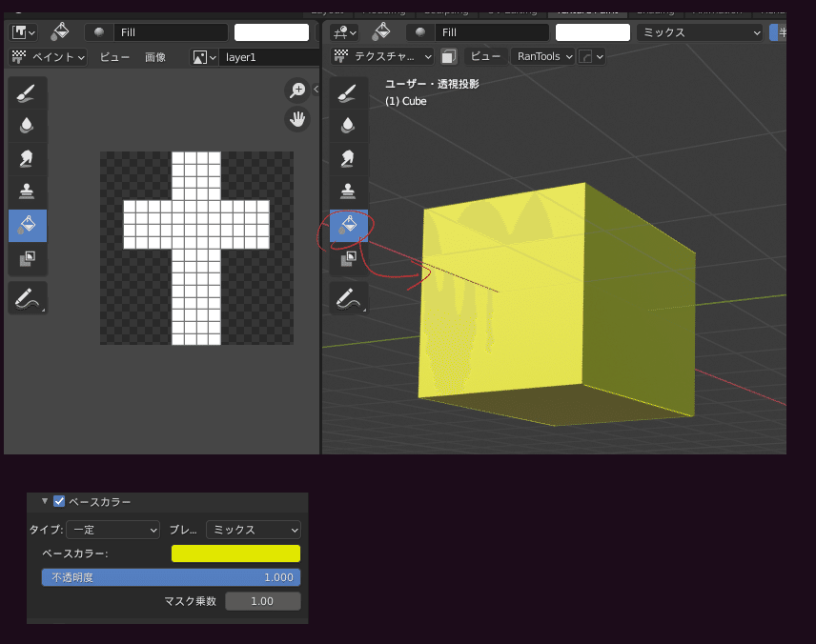Click the fill bucket header icon in image editor
The image size is (816, 644).
[x=60, y=31]
